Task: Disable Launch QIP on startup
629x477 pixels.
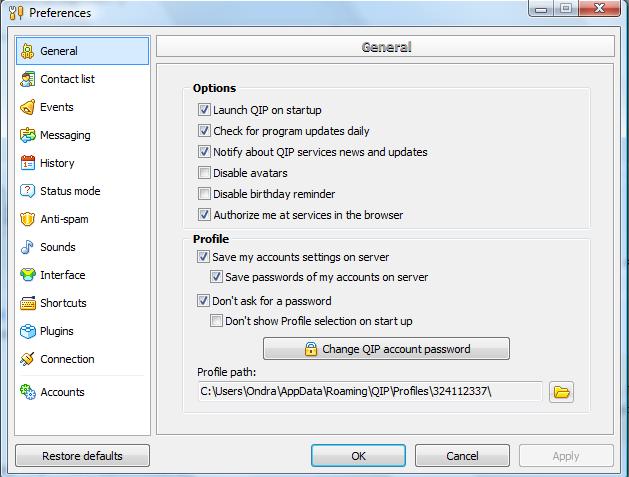Action: click(205, 111)
